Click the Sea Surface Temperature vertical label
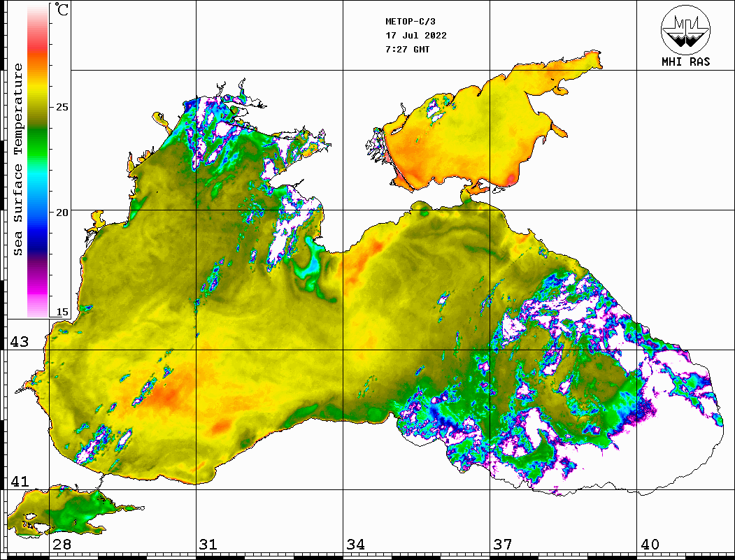The width and height of the screenshot is (735, 560). tap(17, 159)
